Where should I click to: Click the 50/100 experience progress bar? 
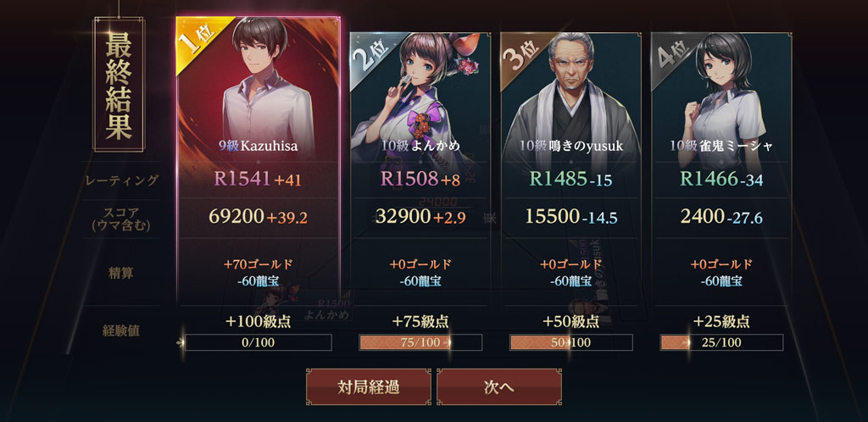click(570, 342)
